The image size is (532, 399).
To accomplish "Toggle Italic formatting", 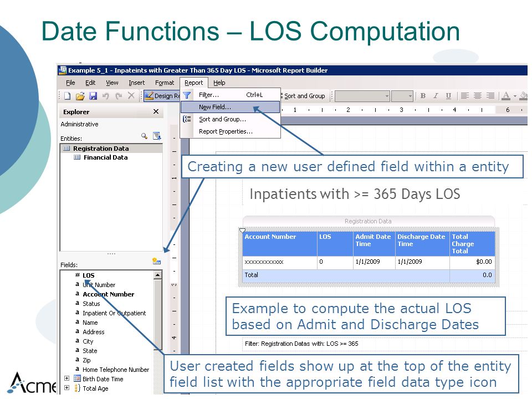I will (x=436, y=96).
